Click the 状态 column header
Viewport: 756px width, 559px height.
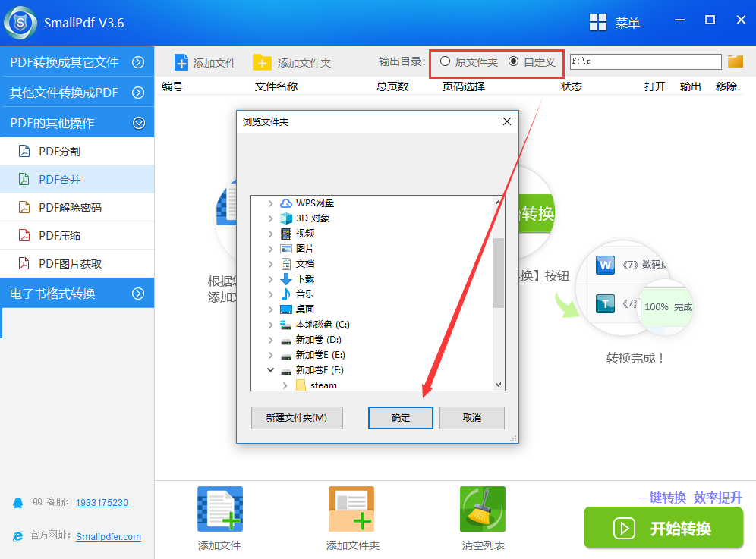[572, 86]
